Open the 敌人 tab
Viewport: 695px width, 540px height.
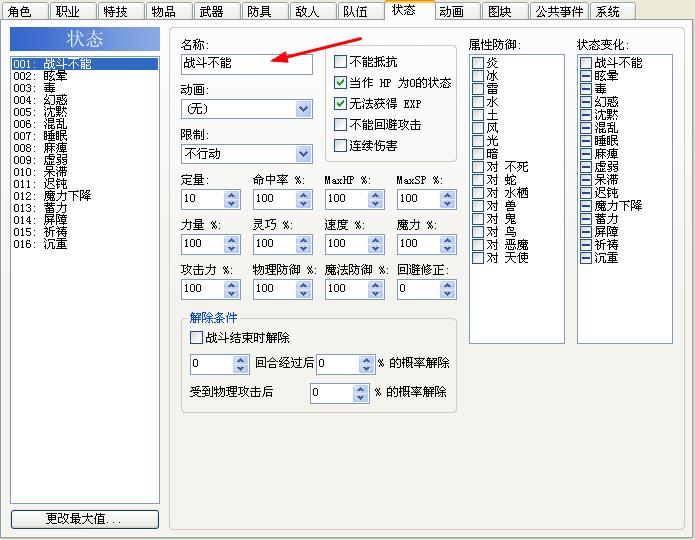click(x=313, y=11)
